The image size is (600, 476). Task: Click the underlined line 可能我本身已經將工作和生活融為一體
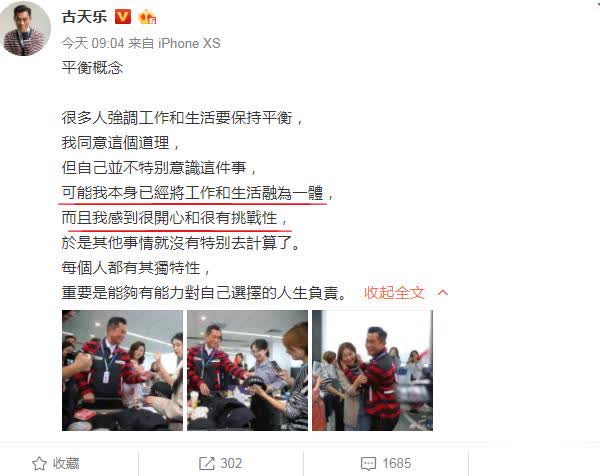tap(192, 193)
